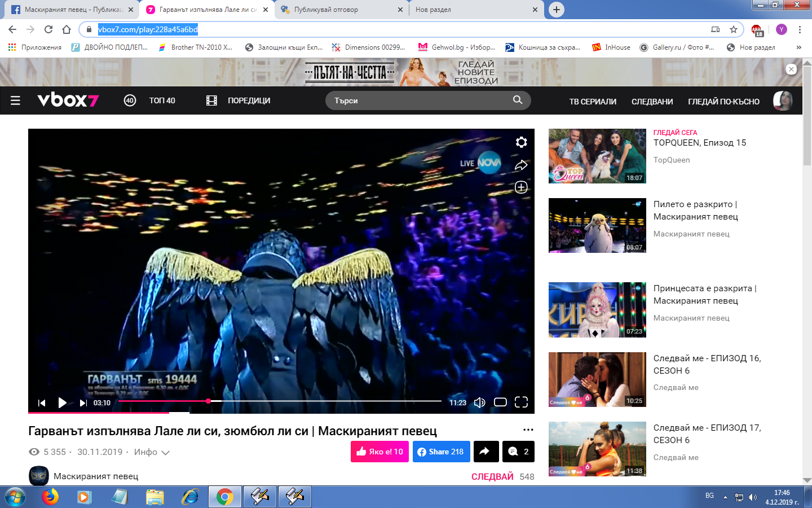
Task: Expand the Инфо video details
Action: (x=152, y=452)
